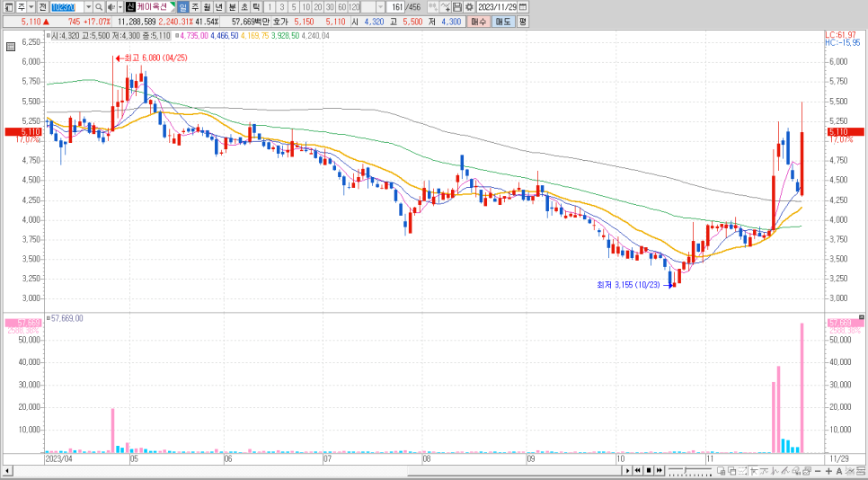Click the horizontal chart scrollbar thumb
The width and height of the screenshot is (868, 480).
(x=515, y=471)
